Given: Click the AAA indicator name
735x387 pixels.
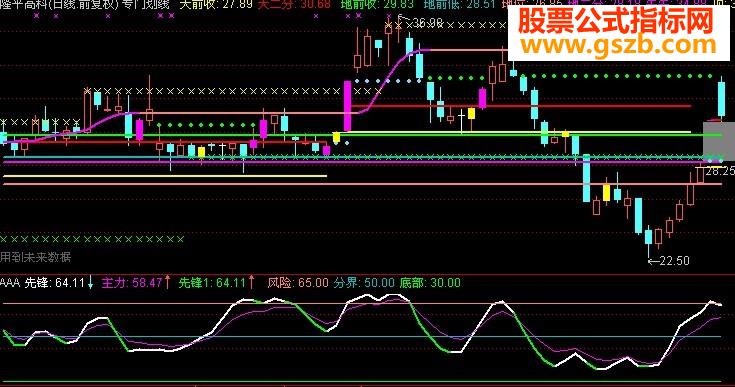Looking at the screenshot, I should pos(10,283).
